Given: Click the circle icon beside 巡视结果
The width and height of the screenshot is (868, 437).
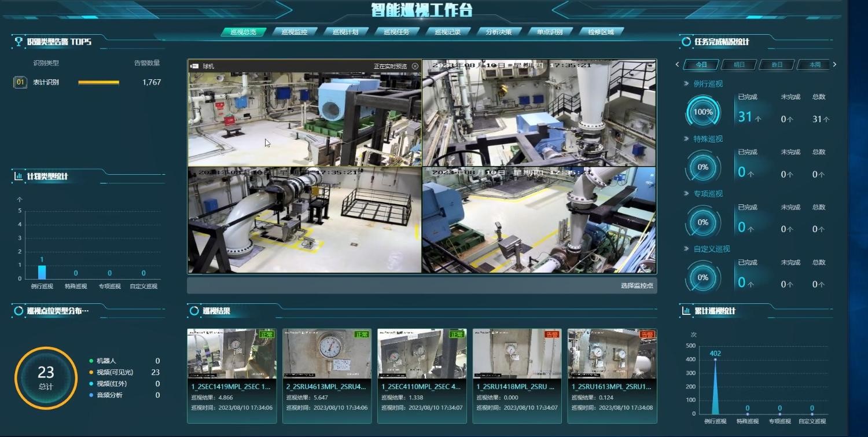Looking at the screenshot, I should [x=194, y=311].
